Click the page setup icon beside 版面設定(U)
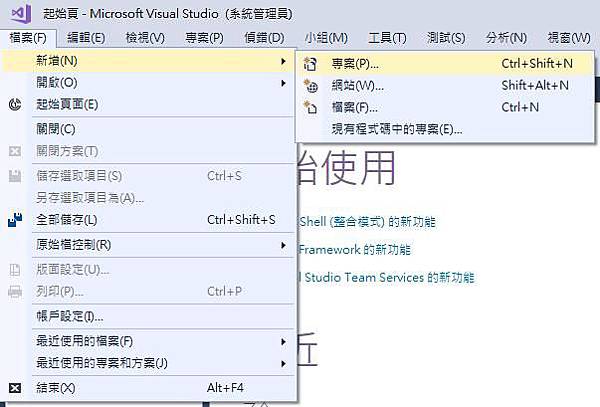600x407 pixels. (x=15, y=270)
